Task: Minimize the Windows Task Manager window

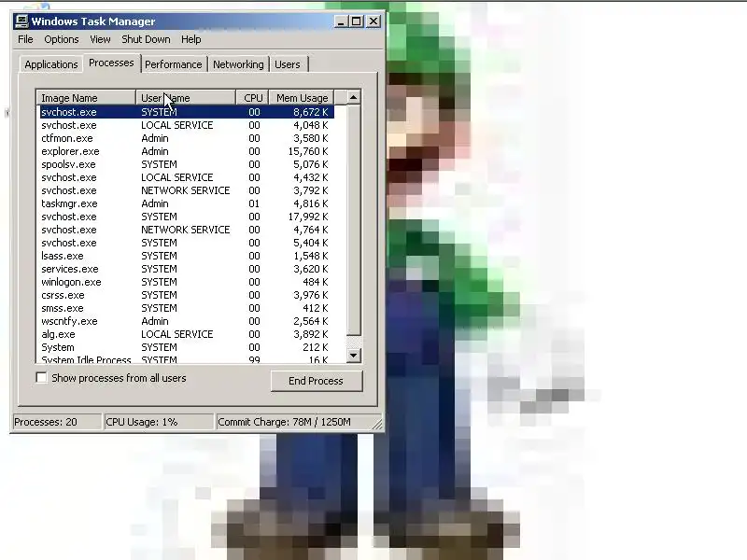Action: [x=340, y=21]
